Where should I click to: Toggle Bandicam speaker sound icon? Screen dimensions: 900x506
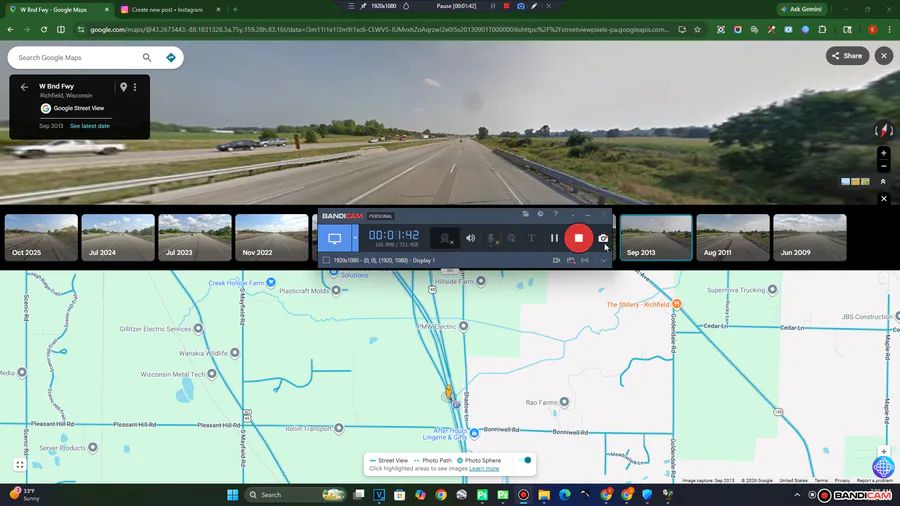(x=470, y=238)
